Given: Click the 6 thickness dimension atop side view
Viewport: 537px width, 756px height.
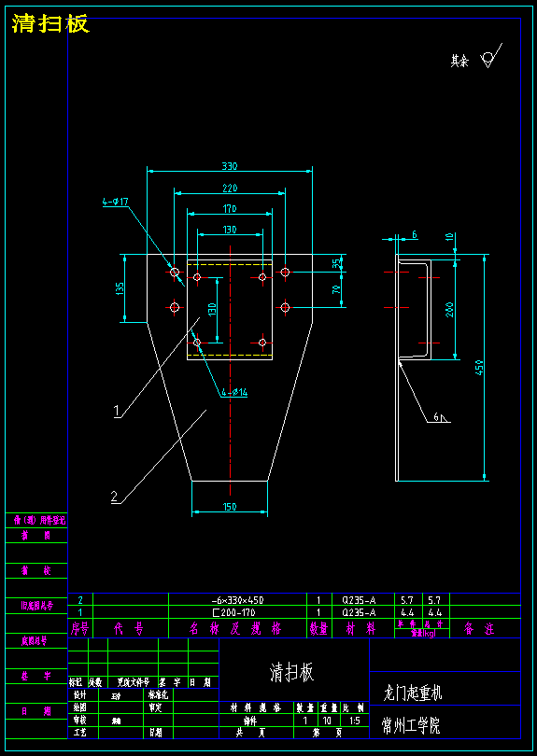Looking at the screenshot, I should 415,234.
